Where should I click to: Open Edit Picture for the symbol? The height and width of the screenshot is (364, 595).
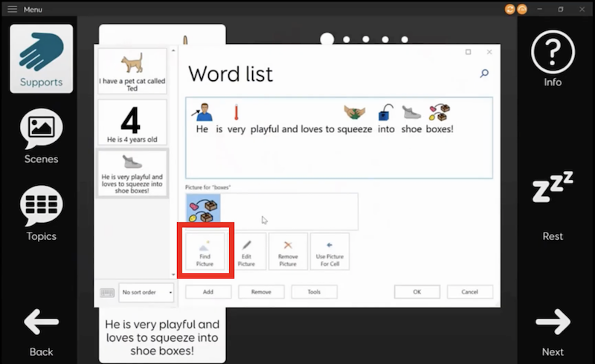tap(246, 251)
